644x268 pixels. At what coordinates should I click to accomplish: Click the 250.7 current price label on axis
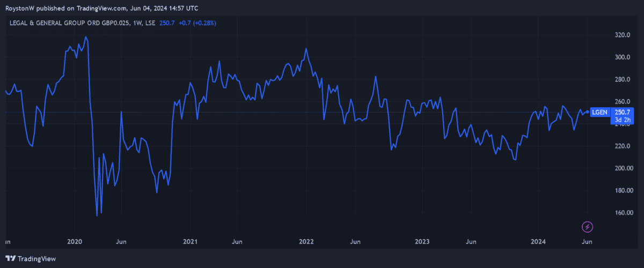tap(623, 112)
